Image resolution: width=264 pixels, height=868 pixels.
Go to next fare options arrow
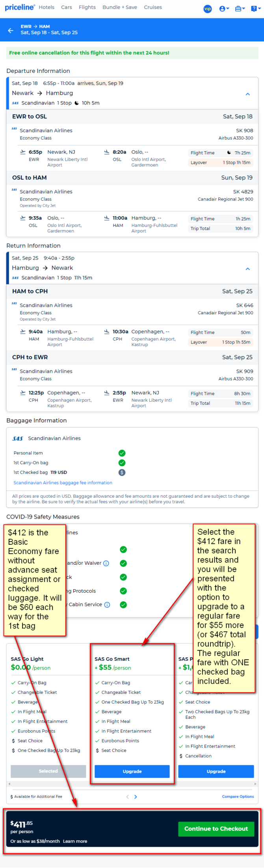(x=136, y=797)
